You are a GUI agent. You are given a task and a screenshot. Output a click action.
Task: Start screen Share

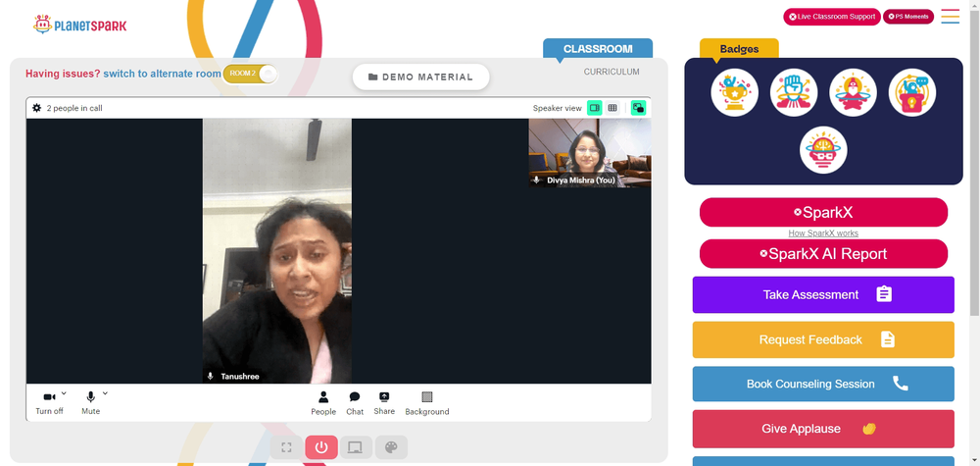(x=384, y=403)
